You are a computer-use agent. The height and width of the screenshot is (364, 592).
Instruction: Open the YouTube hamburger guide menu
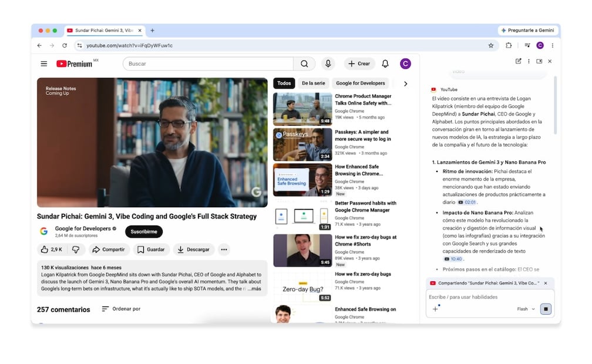44,64
